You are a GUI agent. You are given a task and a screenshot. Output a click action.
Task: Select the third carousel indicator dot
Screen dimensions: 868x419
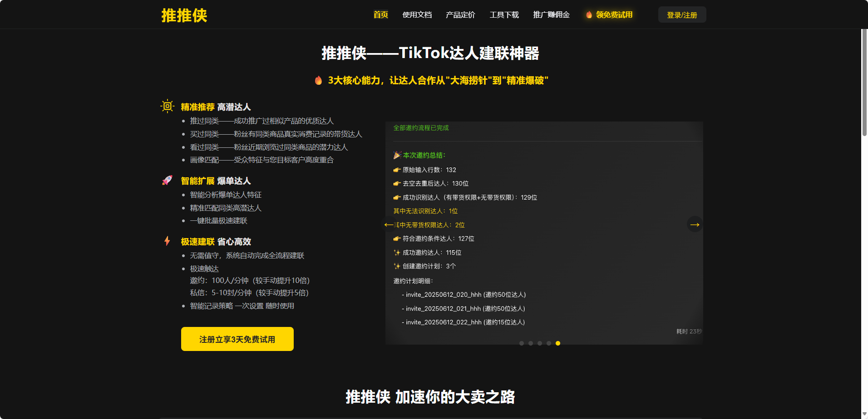(540, 343)
